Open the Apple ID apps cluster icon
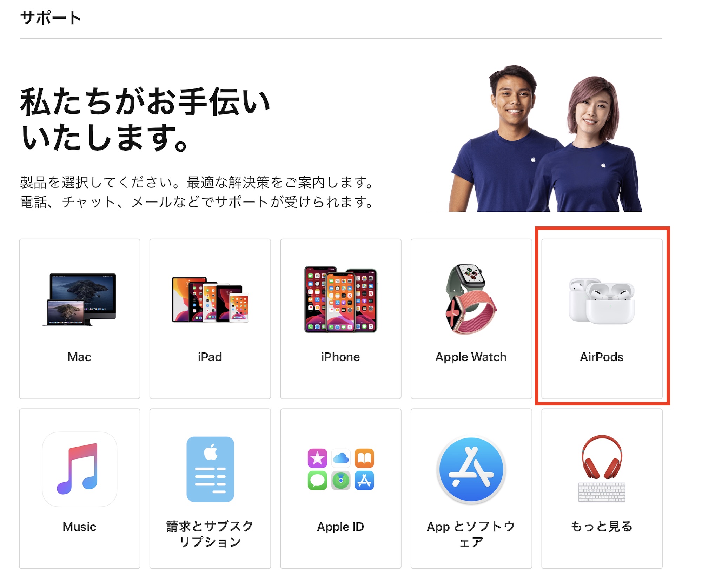Screen dimensions: 702x588 point(341,469)
